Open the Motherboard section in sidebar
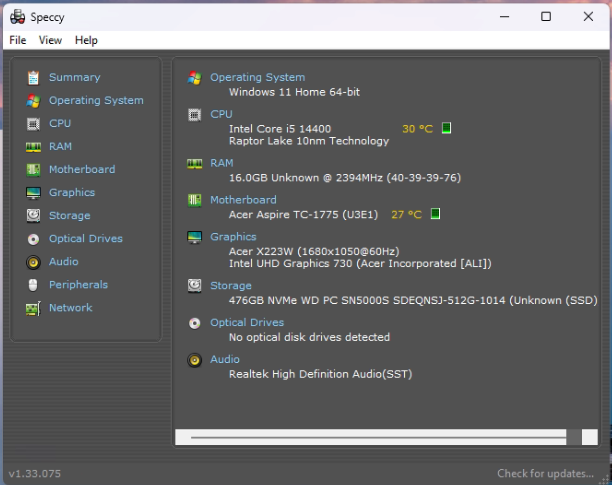Screen dimensions: 612x485 coord(82,169)
